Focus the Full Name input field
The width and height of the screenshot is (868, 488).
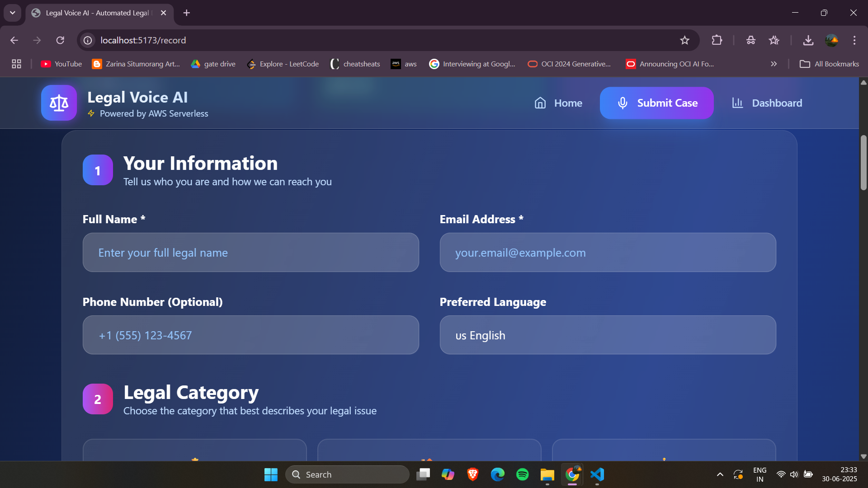250,253
